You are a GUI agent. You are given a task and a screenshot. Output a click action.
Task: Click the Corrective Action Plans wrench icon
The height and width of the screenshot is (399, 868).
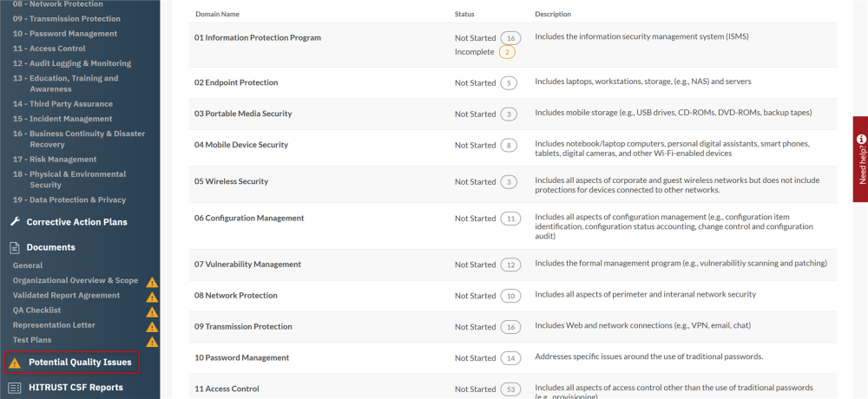tap(15, 222)
